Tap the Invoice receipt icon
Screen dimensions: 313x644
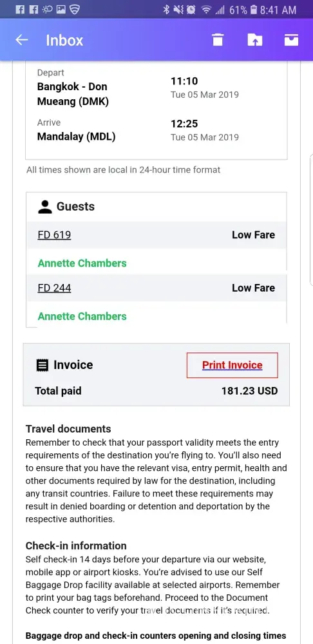point(41,365)
